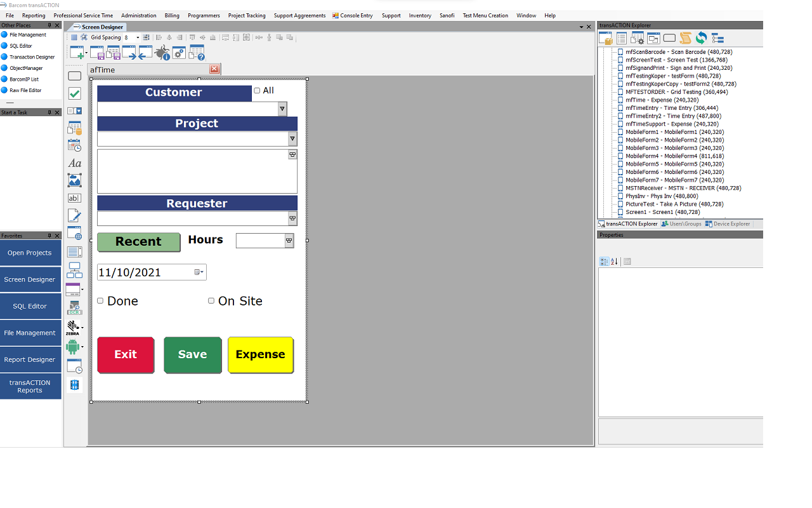Check the Done checkbox
Screen dimensions: 812x508
[100, 301]
